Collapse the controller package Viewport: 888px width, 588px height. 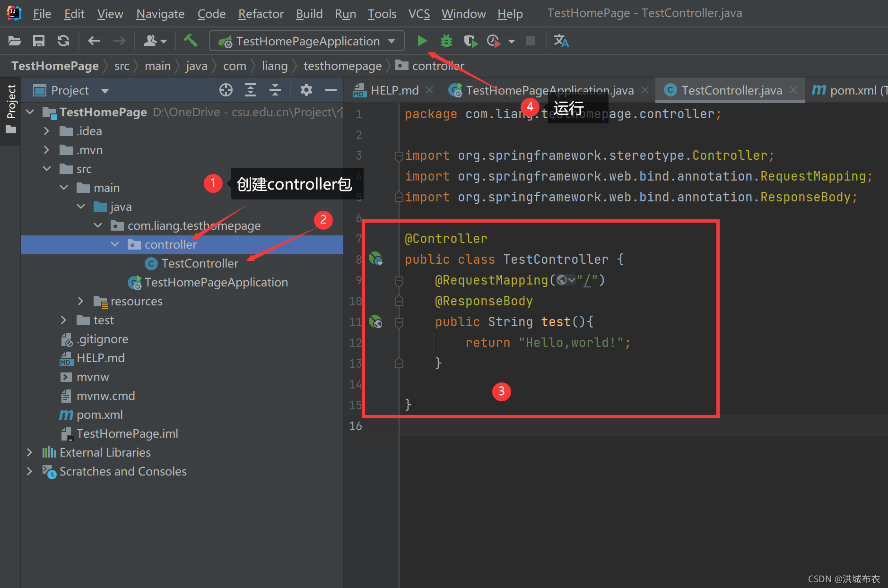(115, 244)
